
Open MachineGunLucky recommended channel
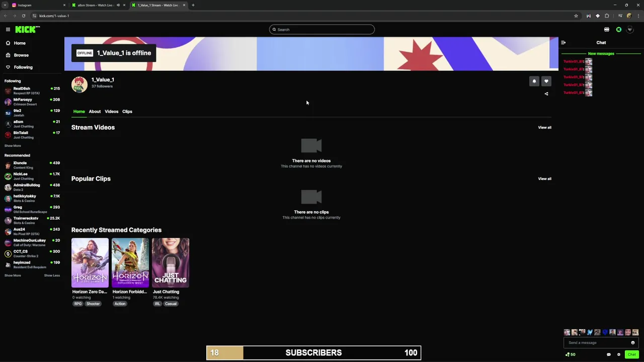[x=32, y=242]
